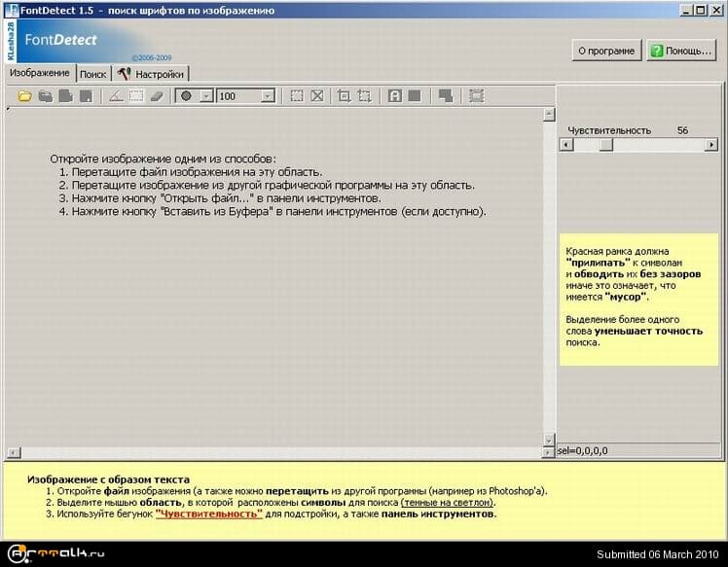728x567 pixels.
Task: Click the select all dashed square icon
Action: click(x=297, y=96)
